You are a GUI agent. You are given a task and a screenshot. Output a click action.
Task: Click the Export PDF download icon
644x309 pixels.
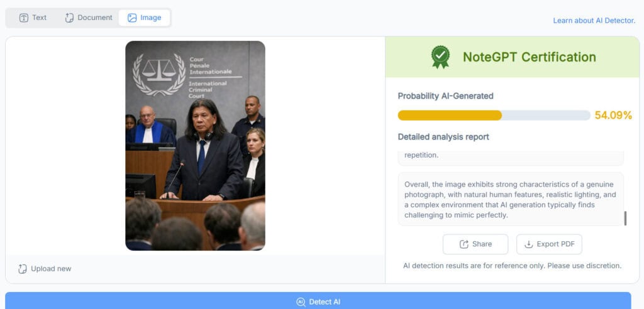pyautogui.click(x=529, y=244)
